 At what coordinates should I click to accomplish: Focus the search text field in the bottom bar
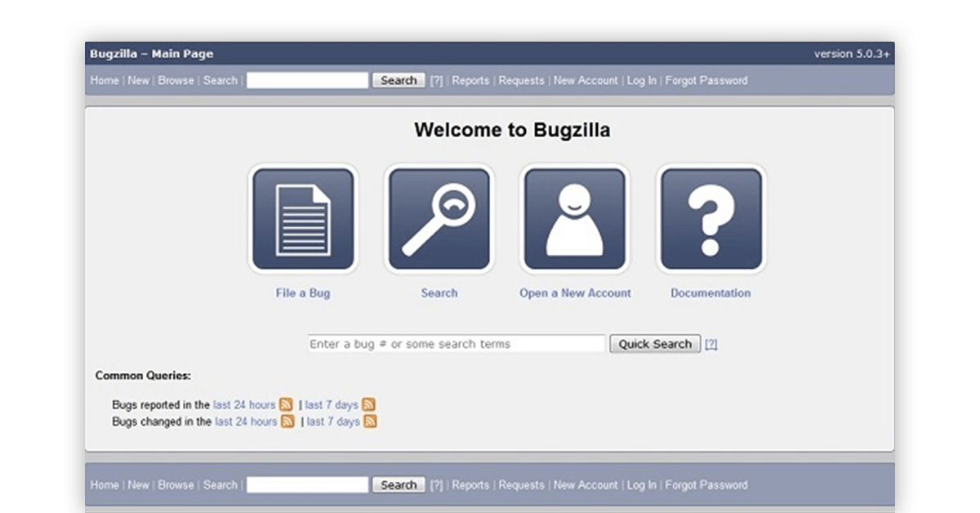pos(308,484)
